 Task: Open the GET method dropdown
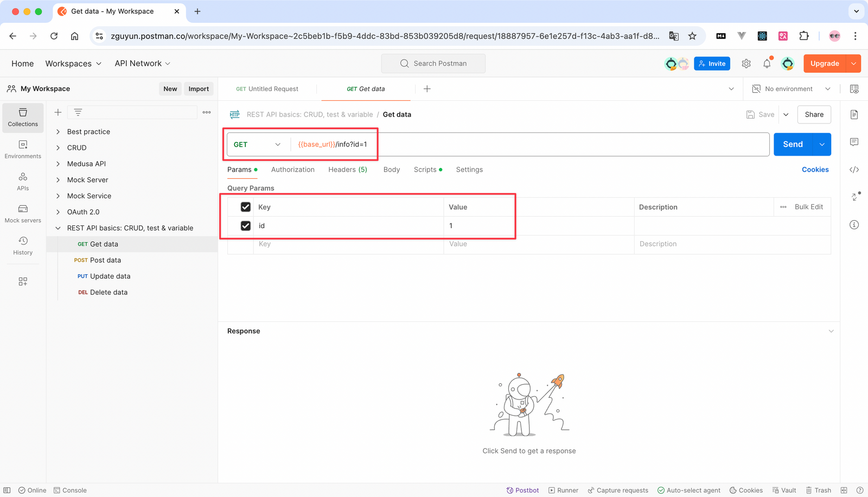point(257,145)
